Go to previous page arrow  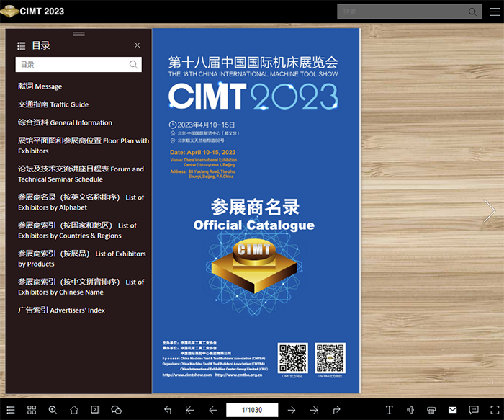[213, 410]
